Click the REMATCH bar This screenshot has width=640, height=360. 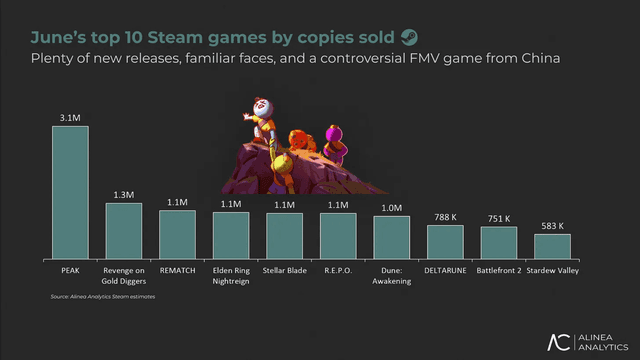pos(178,235)
